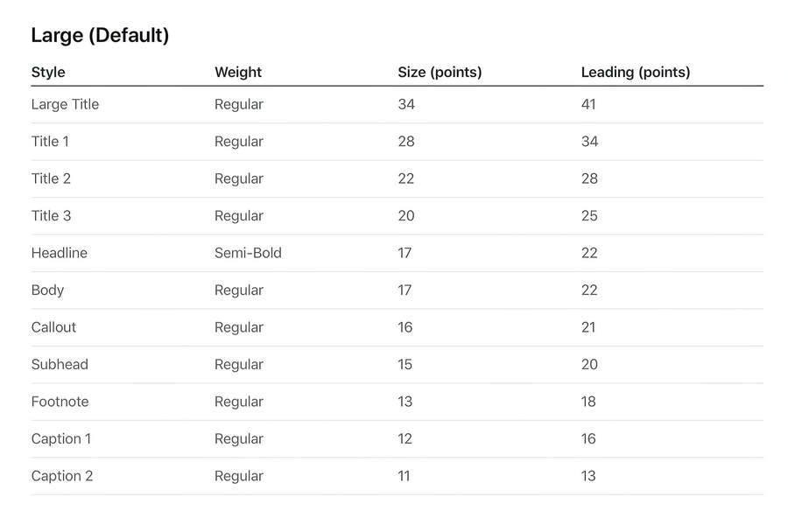788x532 pixels.
Task: Click the Large Title size value 34
Action: coord(406,104)
